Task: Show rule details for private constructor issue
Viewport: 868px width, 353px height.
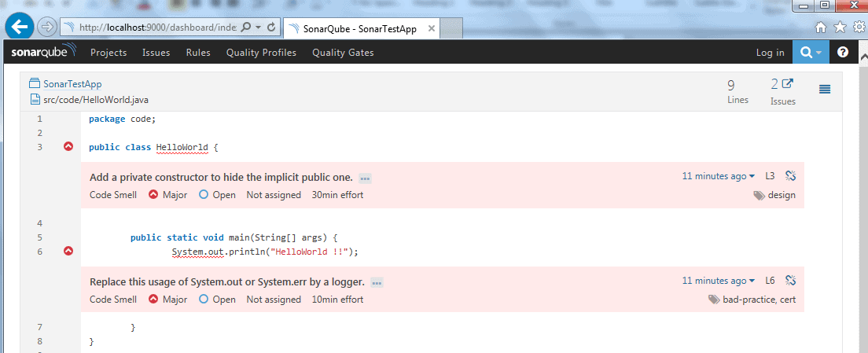Action: [365, 178]
